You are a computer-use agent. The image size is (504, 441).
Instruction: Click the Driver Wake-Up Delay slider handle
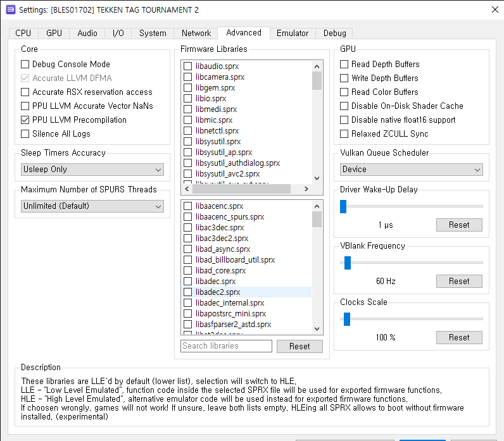[343, 206]
